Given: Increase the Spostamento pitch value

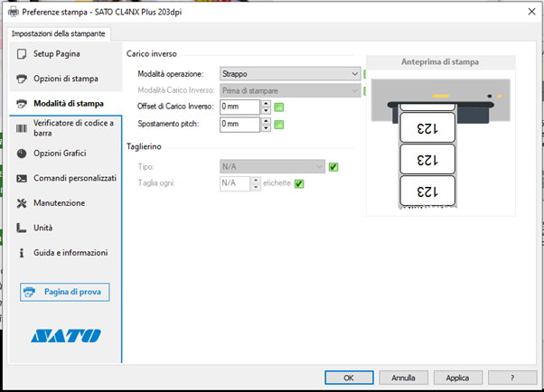Looking at the screenshot, I should (x=266, y=121).
